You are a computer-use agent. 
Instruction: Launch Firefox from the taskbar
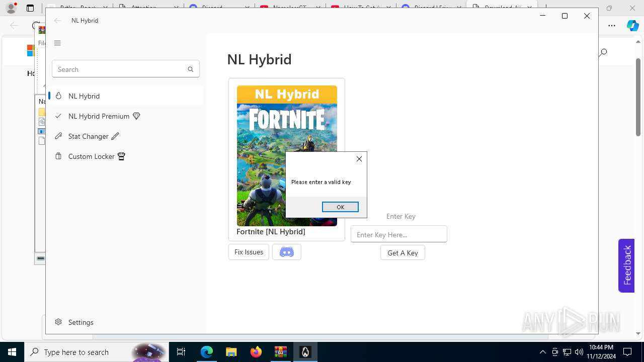point(256,352)
